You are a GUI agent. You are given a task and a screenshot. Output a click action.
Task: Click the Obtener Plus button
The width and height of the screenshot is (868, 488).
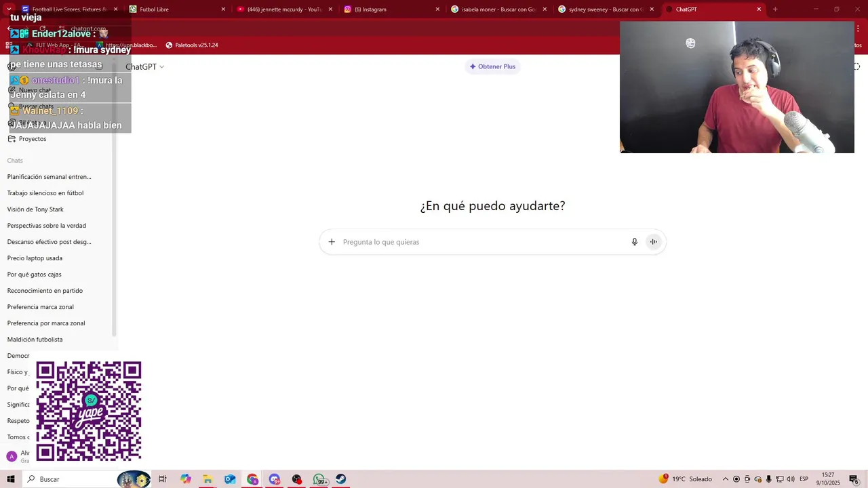(x=492, y=66)
